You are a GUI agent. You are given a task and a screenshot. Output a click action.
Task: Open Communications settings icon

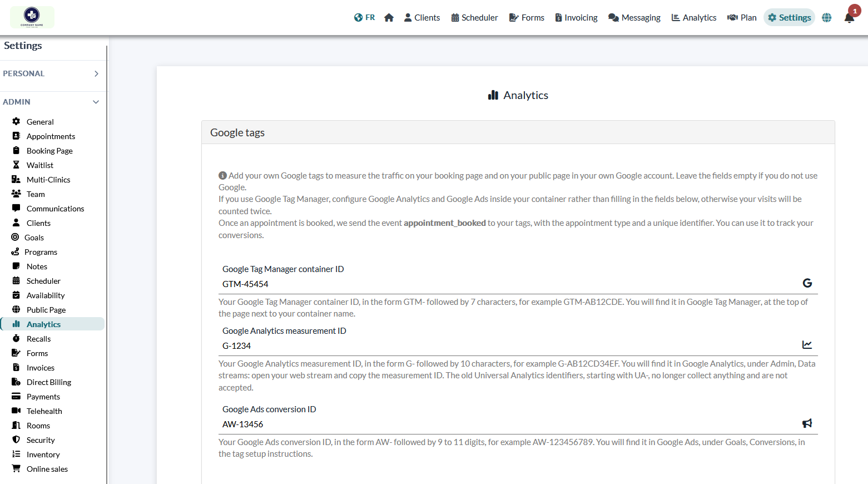(16, 208)
